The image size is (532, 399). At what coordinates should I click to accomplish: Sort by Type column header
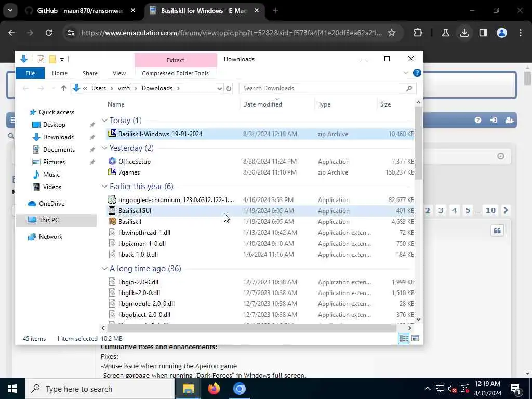pos(324,104)
